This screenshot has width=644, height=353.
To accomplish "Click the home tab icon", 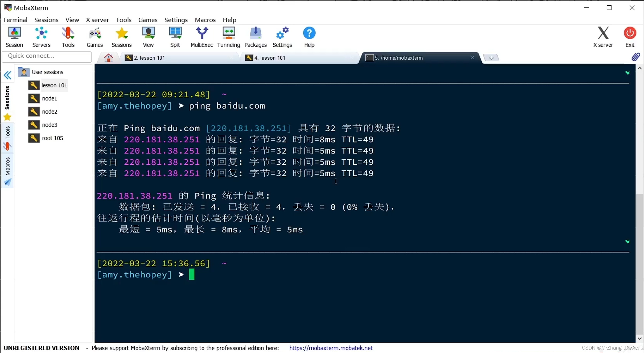I will pos(108,58).
